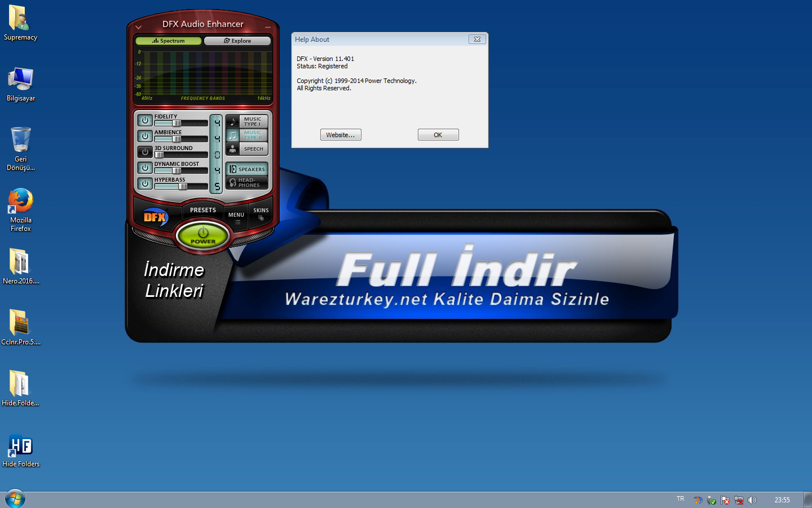Adjust the 3D Surround slider
The width and height of the screenshot is (812, 508).
click(181, 155)
